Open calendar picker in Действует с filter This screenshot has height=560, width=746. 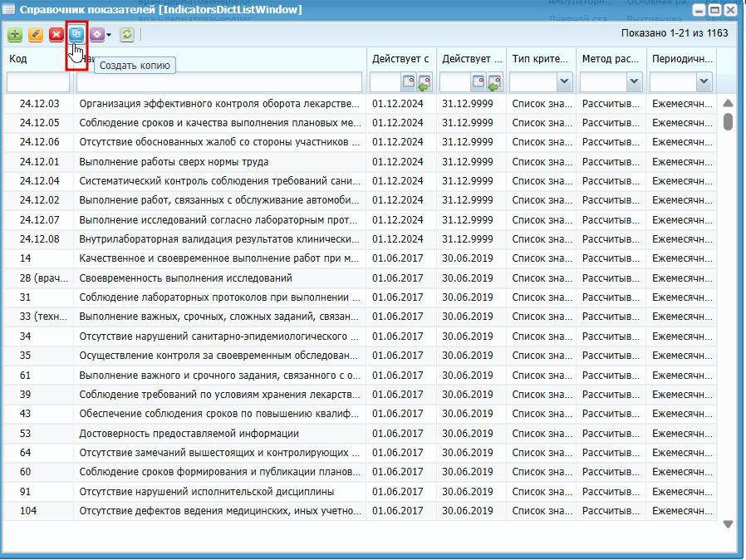click(x=409, y=82)
